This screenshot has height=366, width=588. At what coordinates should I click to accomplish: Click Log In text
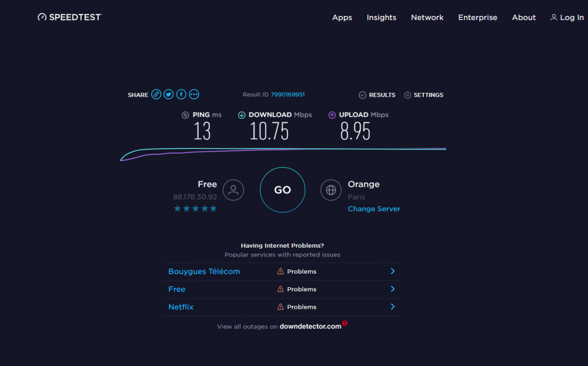572,17
